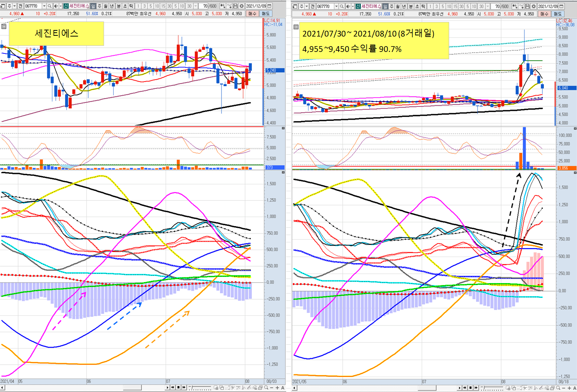
Task: Click the zoom-out minus icon at bottom of right chart
Action: click(564, 388)
